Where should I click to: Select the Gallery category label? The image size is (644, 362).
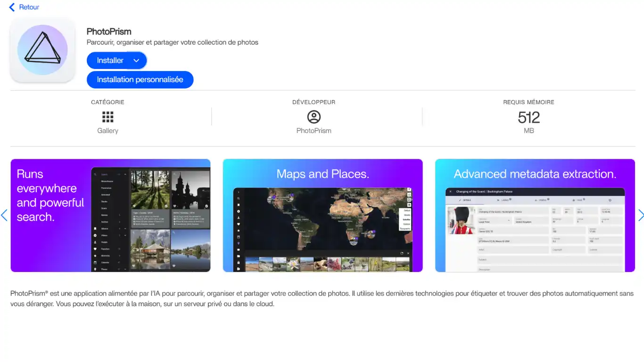tap(108, 131)
